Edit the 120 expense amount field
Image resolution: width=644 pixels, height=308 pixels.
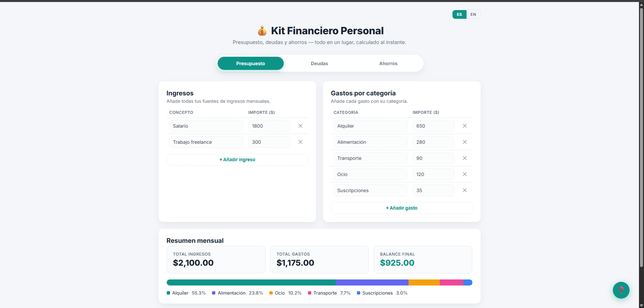coord(433,174)
